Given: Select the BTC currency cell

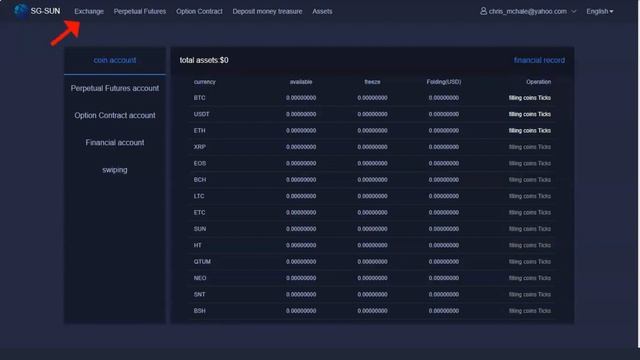Looking at the screenshot, I should tap(200, 98).
